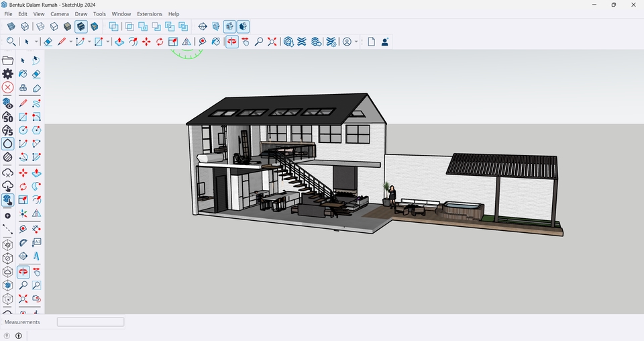Select the Union solid tool
The width and height of the screenshot is (644, 341).
tap(143, 27)
